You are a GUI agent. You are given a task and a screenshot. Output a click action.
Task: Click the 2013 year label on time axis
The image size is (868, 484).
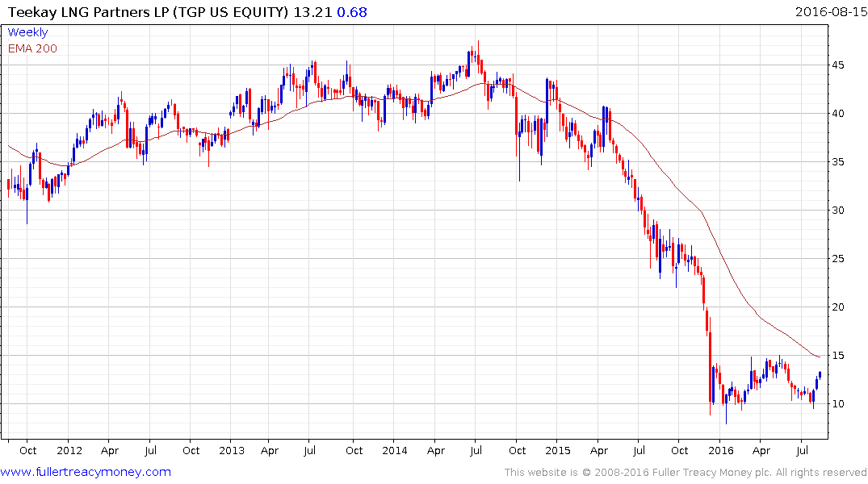(x=232, y=450)
